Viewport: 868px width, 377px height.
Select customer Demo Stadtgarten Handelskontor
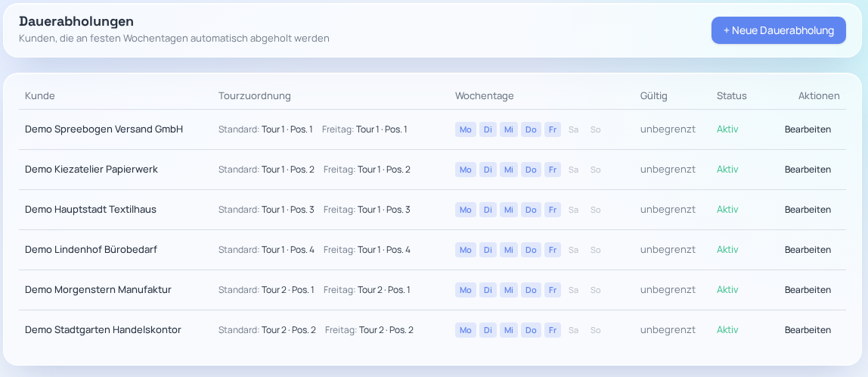pyautogui.click(x=103, y=330)
